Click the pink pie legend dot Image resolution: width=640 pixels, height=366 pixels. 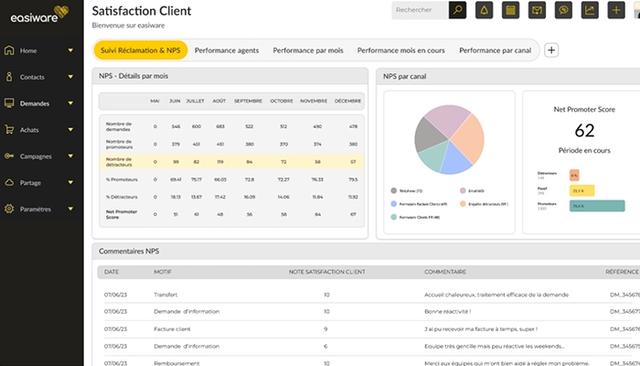pyautogui.click(x=462, y=191)
